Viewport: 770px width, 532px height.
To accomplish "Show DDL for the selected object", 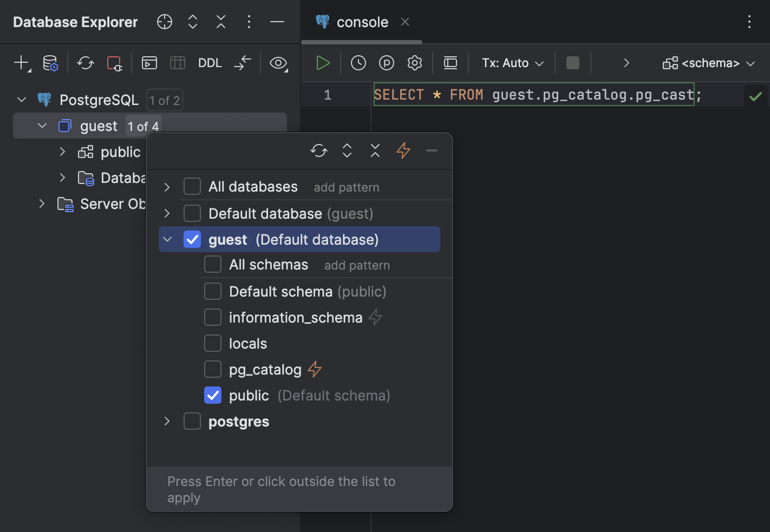I will (210, 63).
